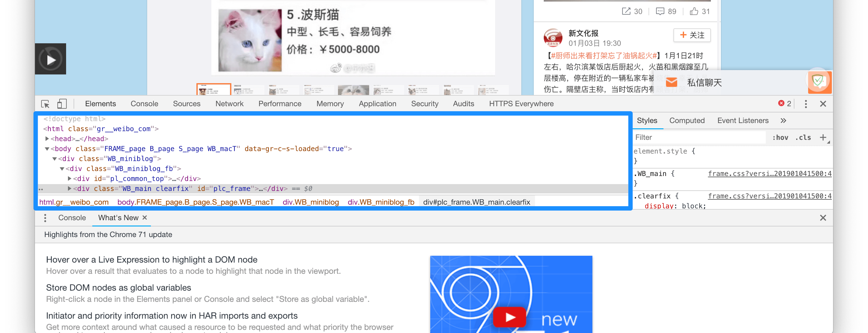Toggle the device toolbar icon

[62, 104]
